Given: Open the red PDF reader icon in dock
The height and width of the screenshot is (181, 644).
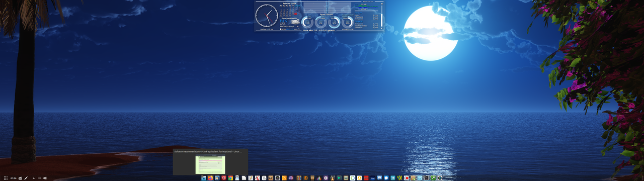Looking at the screenshot, I should point(258,178).
